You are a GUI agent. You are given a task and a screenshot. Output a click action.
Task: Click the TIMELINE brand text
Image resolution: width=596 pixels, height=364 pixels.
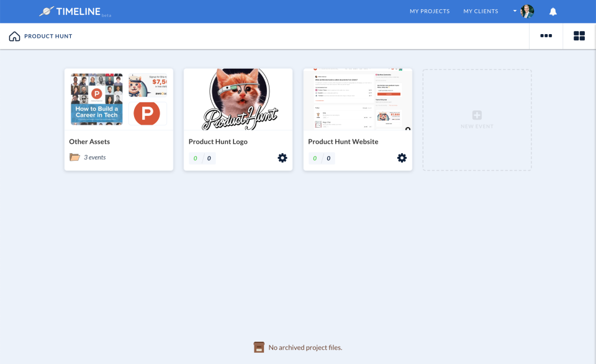point(78,11)
